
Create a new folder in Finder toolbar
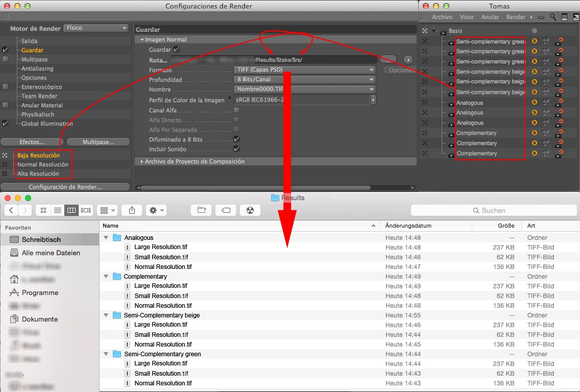point(201,210)
